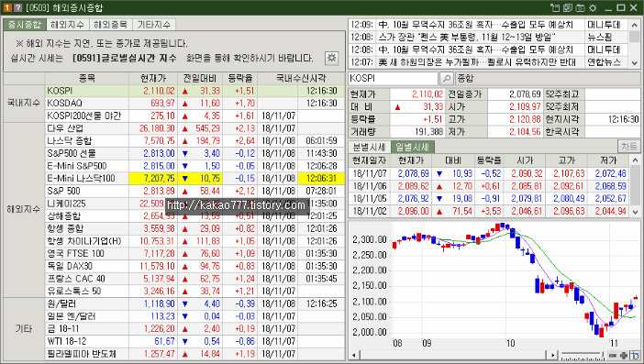Switch to the 증시종합 tab
The width and height of the screenshot is (644, 364).
pos(25,25)
